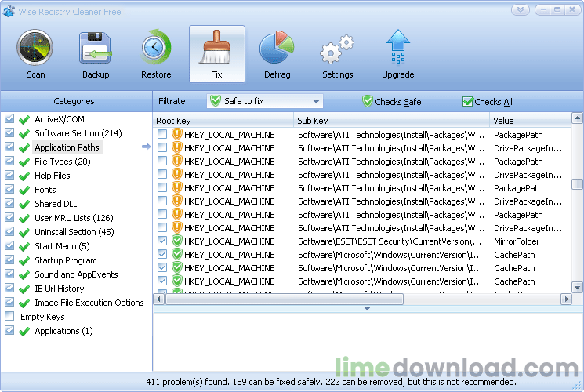Expand the details pane with the small down arrow
This screenshot has width=584, height=392.
pyautogui.click(x=367, y=309)
